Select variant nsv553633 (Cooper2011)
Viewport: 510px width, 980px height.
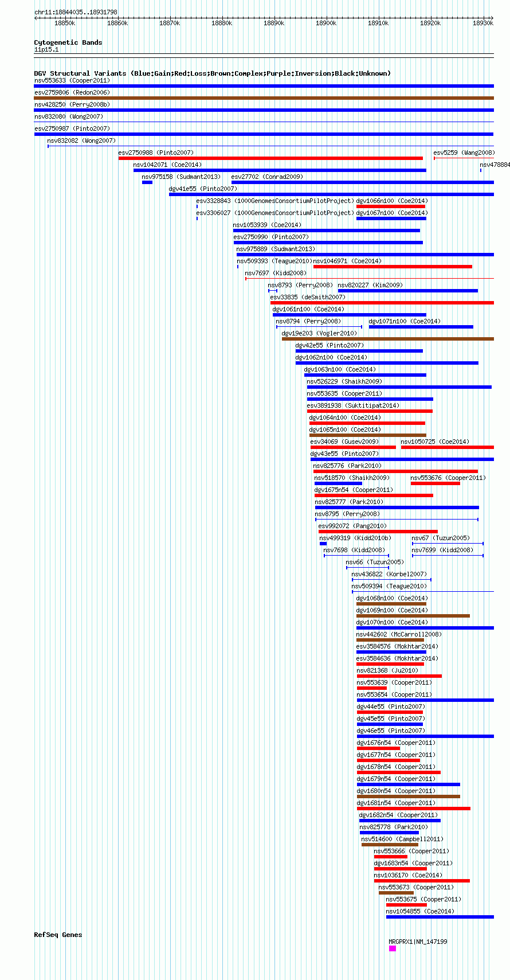(72, 80)
